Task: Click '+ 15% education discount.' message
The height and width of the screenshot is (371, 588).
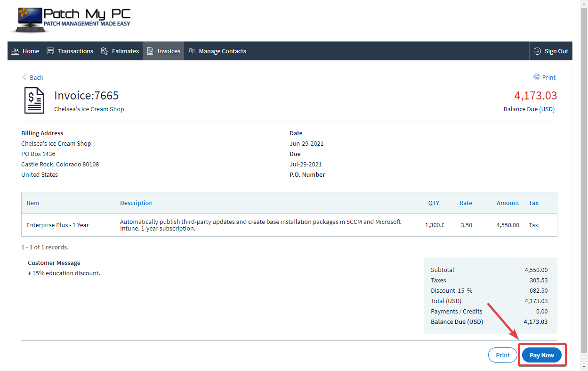Action: point(64,273)
